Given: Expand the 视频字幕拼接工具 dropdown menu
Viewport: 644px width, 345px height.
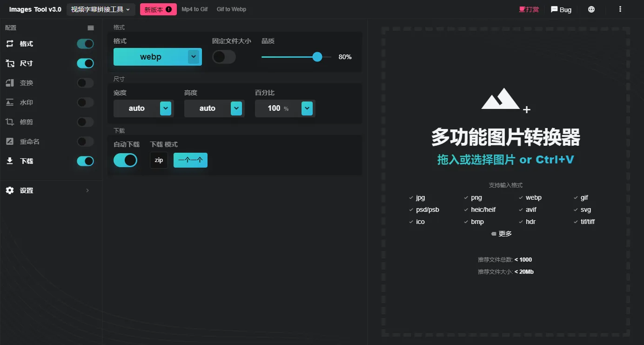Looking at the screenshot, I should [101, 9].
